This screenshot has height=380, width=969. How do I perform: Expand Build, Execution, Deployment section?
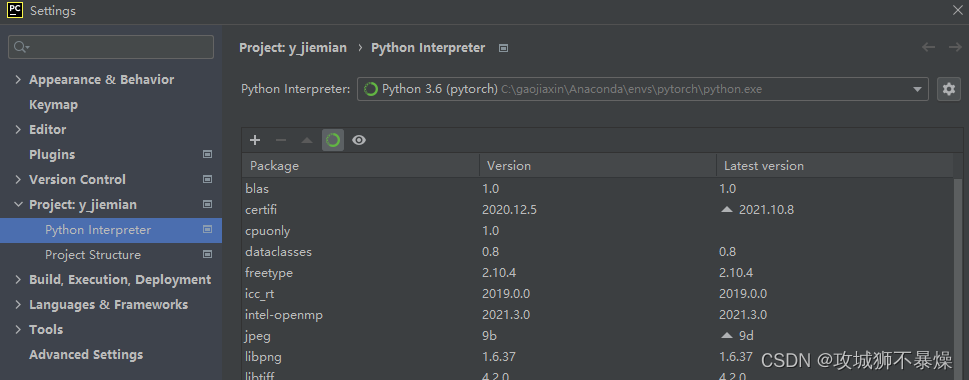(17, 280)
